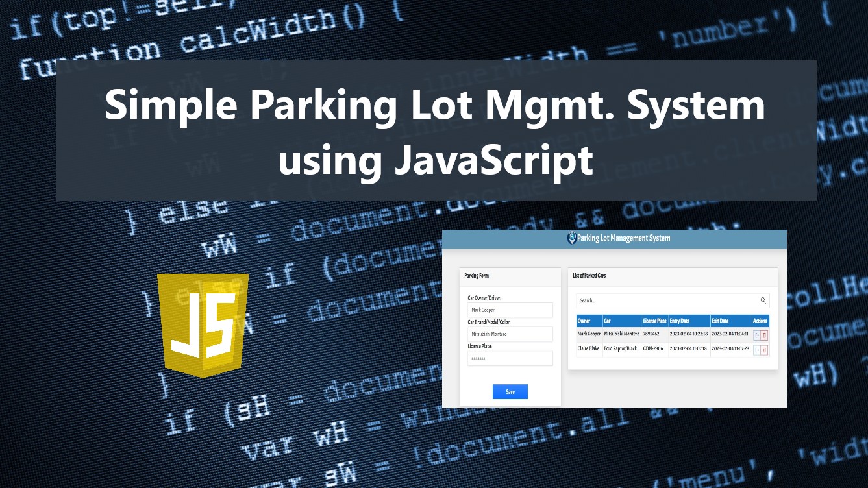Screen dimensions: 868x488
Task: Click the Car column header
Action: click(621, 321)
